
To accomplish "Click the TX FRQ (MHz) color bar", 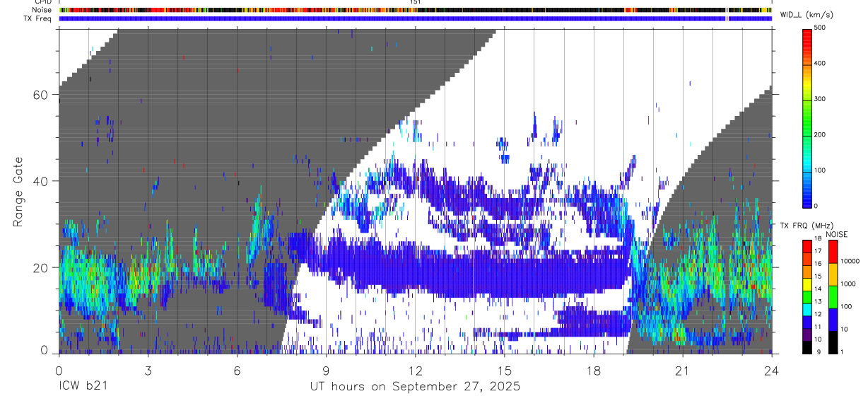I will click(807, 296).
